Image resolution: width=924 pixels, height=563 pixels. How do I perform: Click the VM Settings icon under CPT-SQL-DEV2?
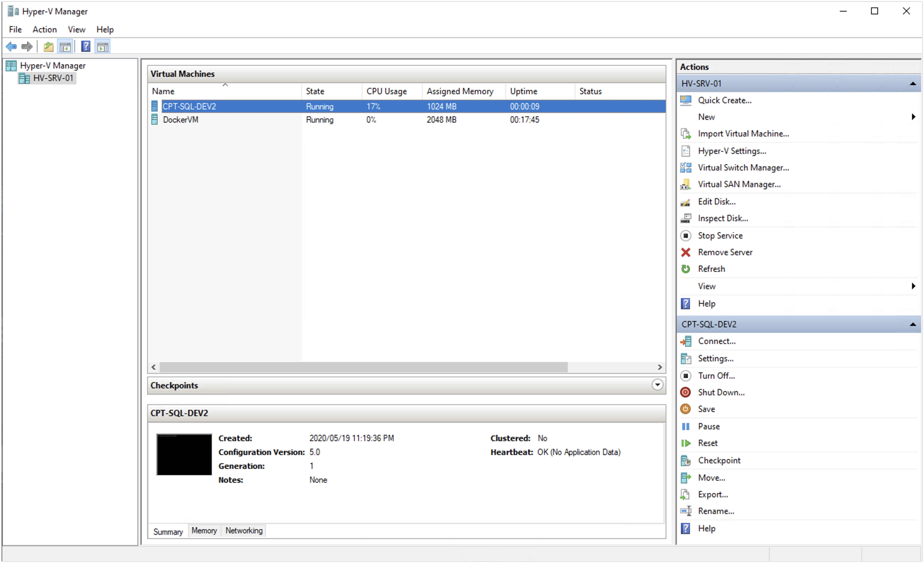click(x=686, y=359)
